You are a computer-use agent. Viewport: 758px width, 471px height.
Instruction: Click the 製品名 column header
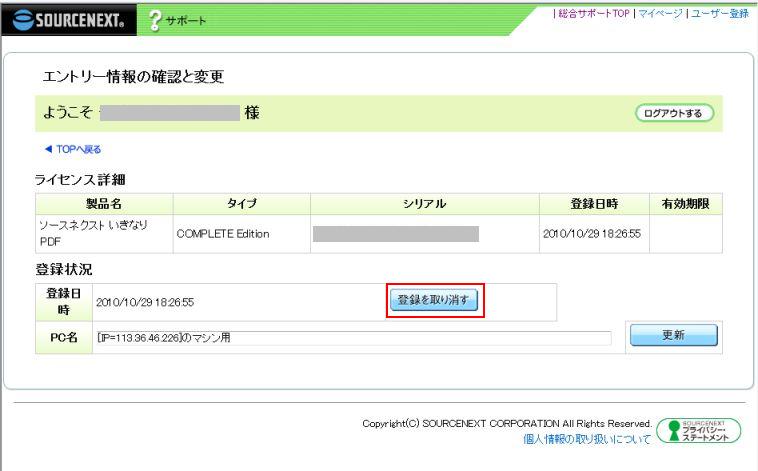click(104, 204)
